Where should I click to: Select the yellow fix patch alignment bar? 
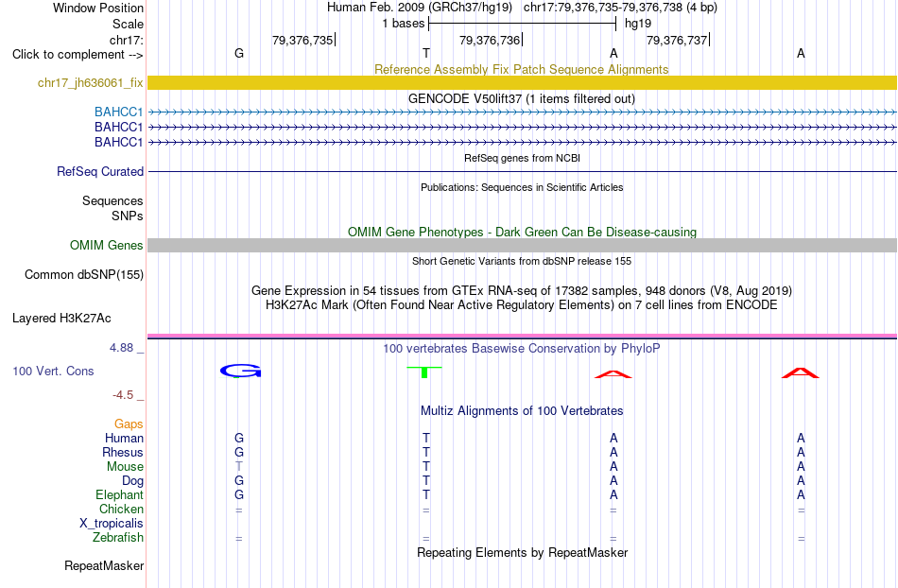click(x=522, y=82)
